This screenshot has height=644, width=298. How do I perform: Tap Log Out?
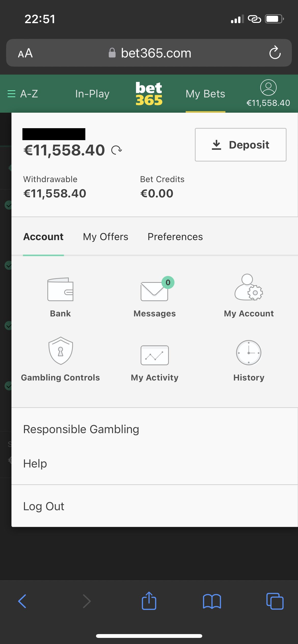44,506
